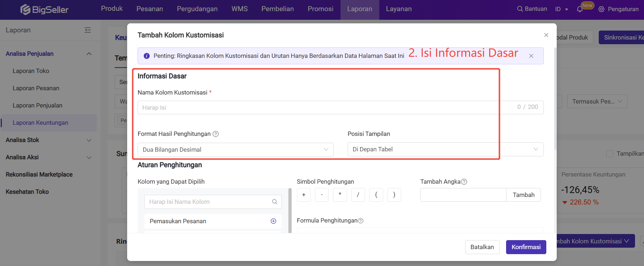Viewport: 644px width, 266px height.
Task: Click the Tambah Angka help icon
Action: [x=464, y=182]
